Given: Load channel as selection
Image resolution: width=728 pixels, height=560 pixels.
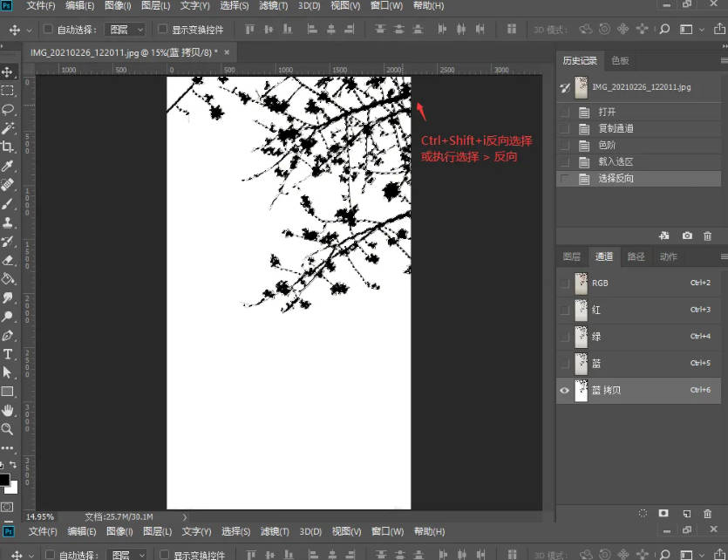Looking at the screenshot, I should tap(643, 513).
